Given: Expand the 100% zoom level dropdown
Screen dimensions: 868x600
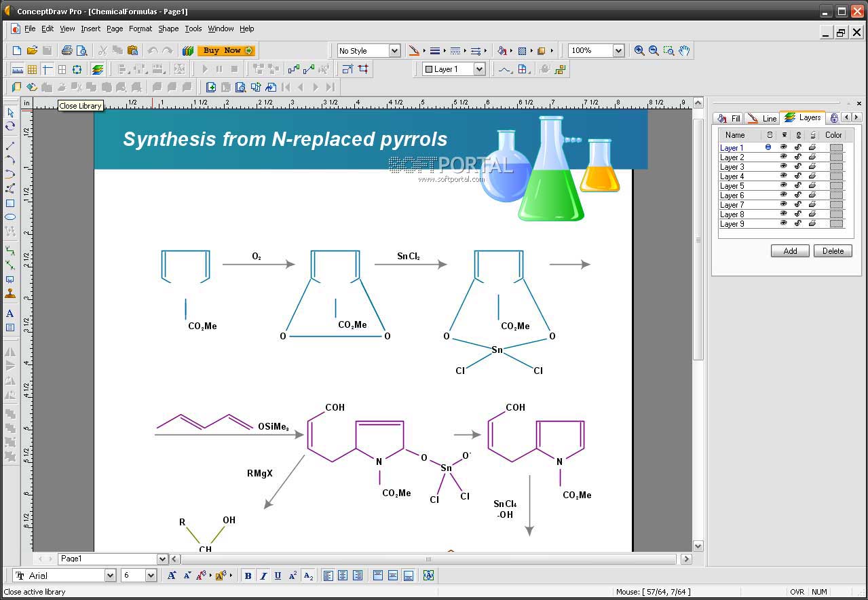Looking at the screenshot, I should tap(618, 51).
